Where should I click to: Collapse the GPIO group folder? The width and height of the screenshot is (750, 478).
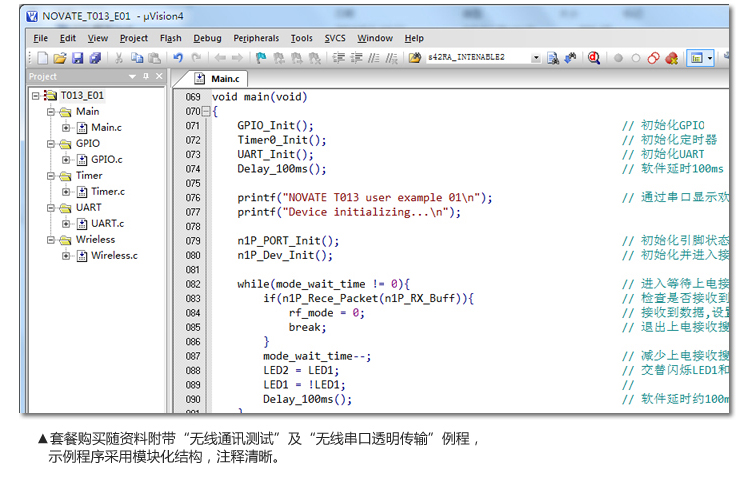[50, 144]
